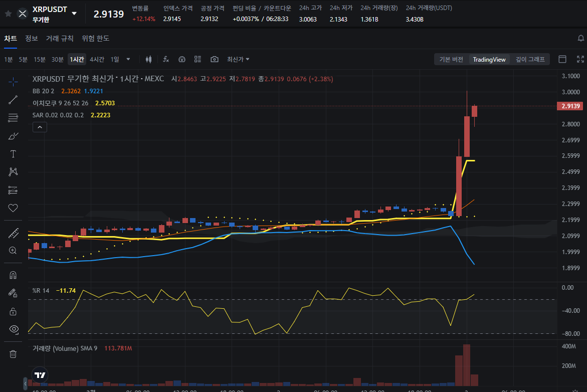Select the text annotation tool
This screenshot has width=587, height=392.
(x=13, y=154)
